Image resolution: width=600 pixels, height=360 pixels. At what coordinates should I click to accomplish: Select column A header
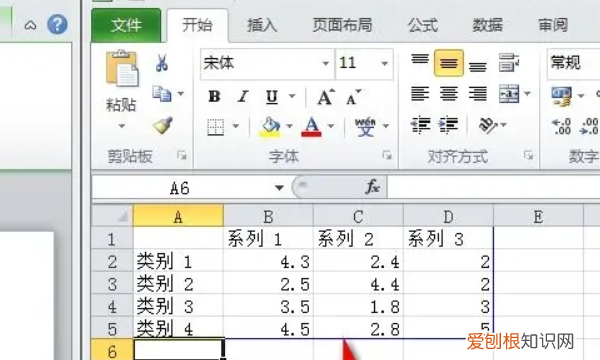click(x=178, y=216)
